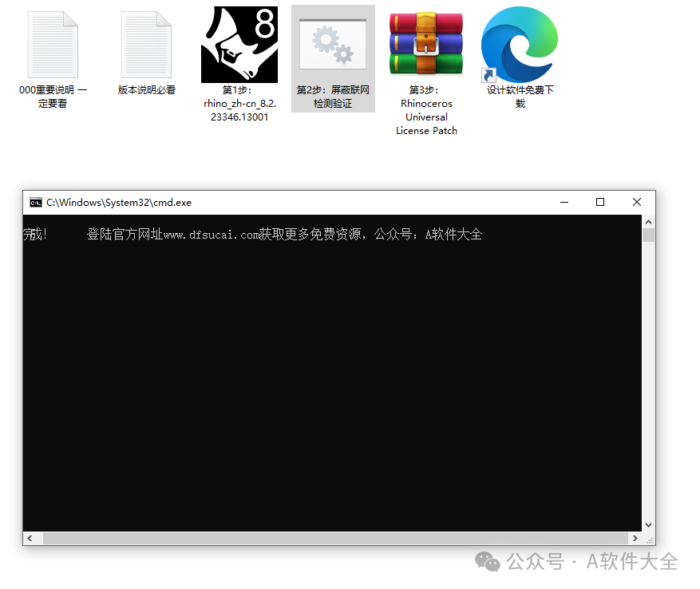
Task: Select the black Rhino 8 logo icon
Action: 239,44
